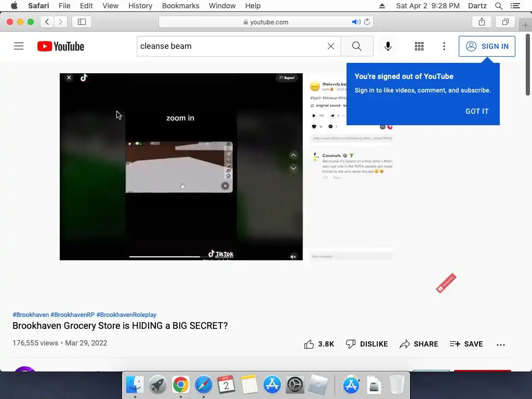Dismiss the tooltip with GOT IT
The width and height of the screenshot is (532, 399).
coord(477,111)
